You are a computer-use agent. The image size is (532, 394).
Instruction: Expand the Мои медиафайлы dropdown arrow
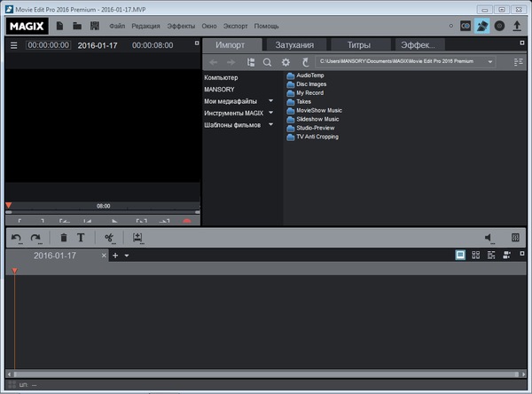pyautogui.click(x=270, y=101)
